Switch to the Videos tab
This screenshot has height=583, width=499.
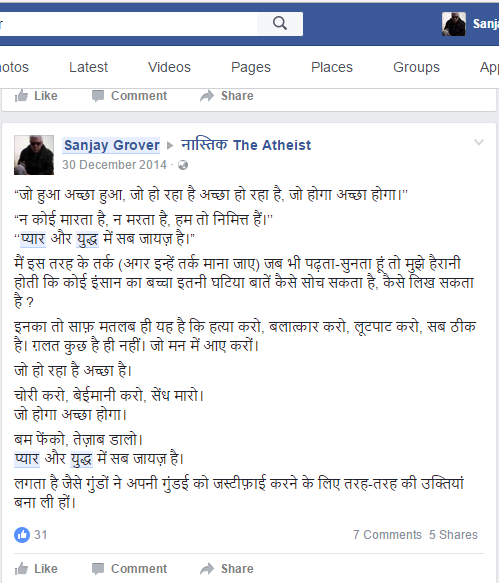169,67
